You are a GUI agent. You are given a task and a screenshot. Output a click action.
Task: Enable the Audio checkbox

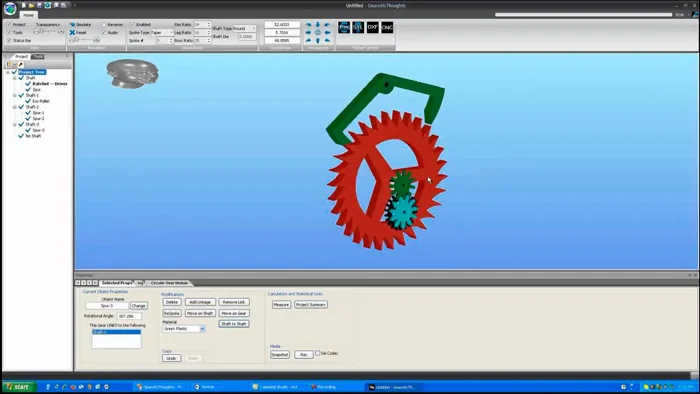pyautogui.click(x=104, y=33)
